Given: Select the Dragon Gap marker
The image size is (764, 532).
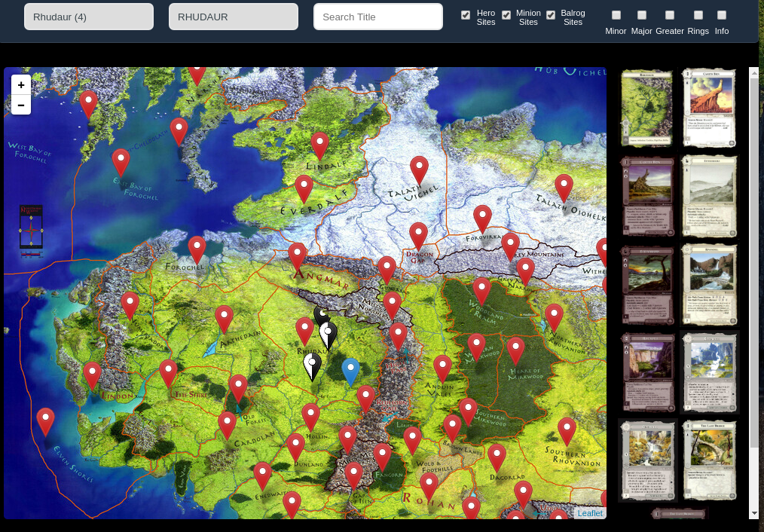Looking at the screenshot, I should [419, 235].
